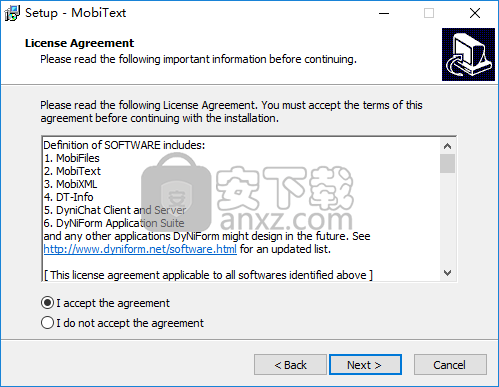499x387 pixels.
Task: Click the computer setup wizard image
Action: [468, 54]
